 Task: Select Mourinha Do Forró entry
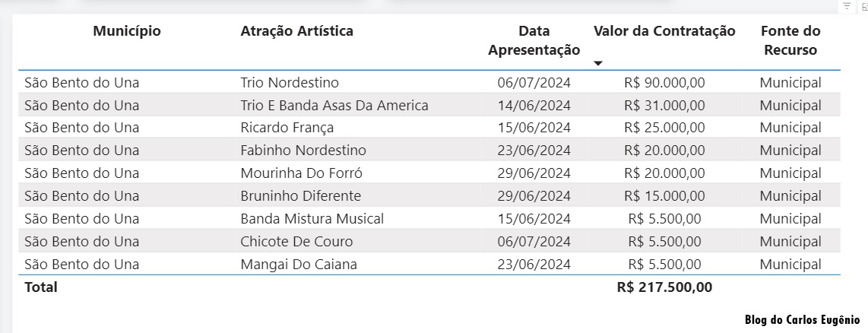[301, 173]
